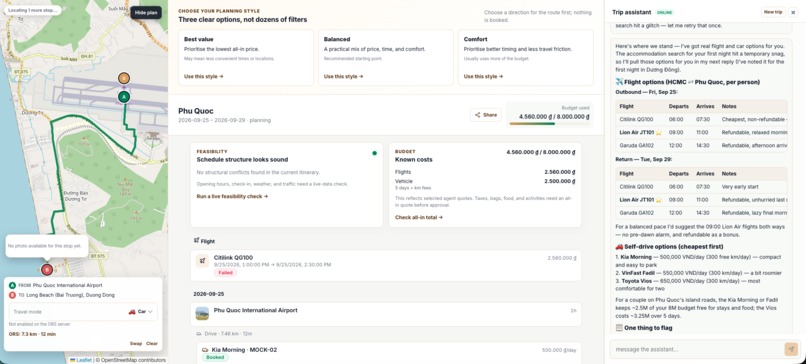Click the star beside return Lion Air JT101
The width and height of the screenshot is (806, 364).
[x=658, y=199]
